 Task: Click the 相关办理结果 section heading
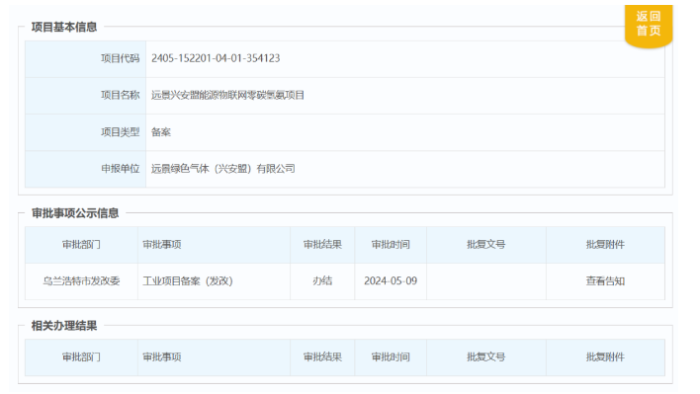pyautogui.click(x=64, y=326)
